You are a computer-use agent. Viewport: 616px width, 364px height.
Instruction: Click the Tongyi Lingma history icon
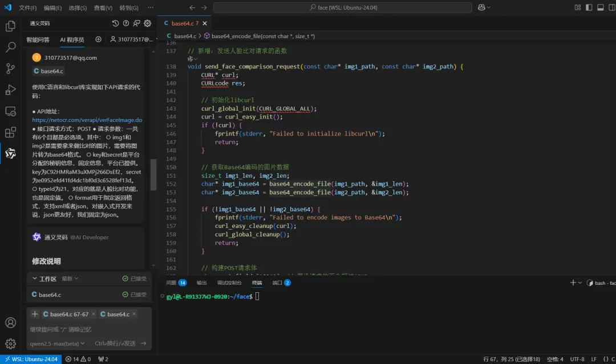click(x=116, y=23)
